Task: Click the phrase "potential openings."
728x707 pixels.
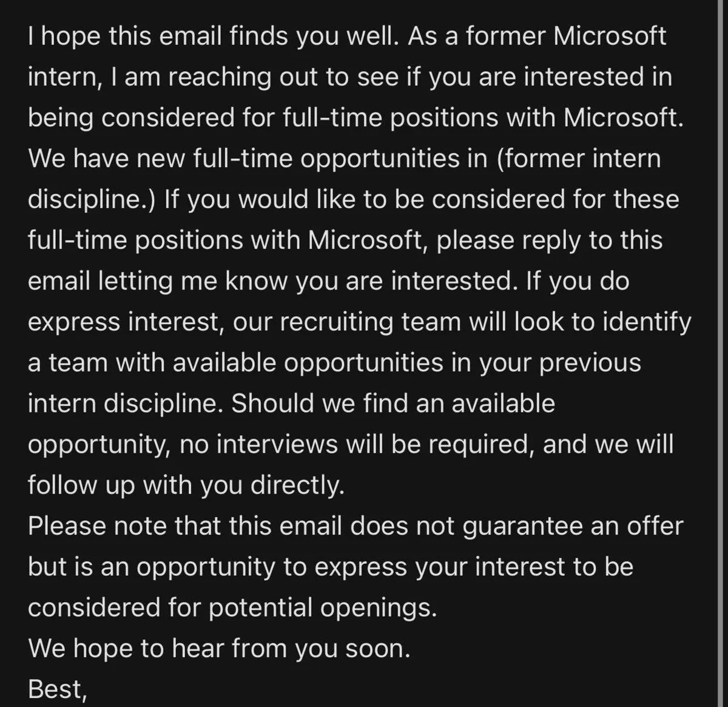Action: 323,607
